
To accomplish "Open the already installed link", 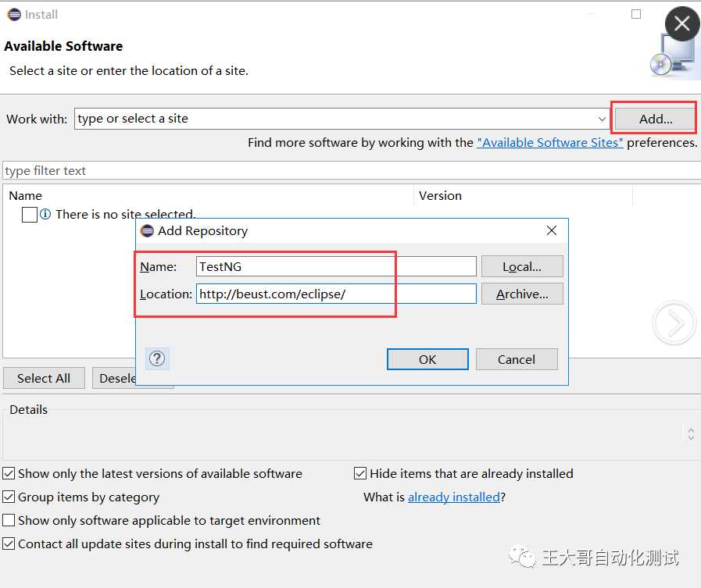I will [x=454, y=497].
